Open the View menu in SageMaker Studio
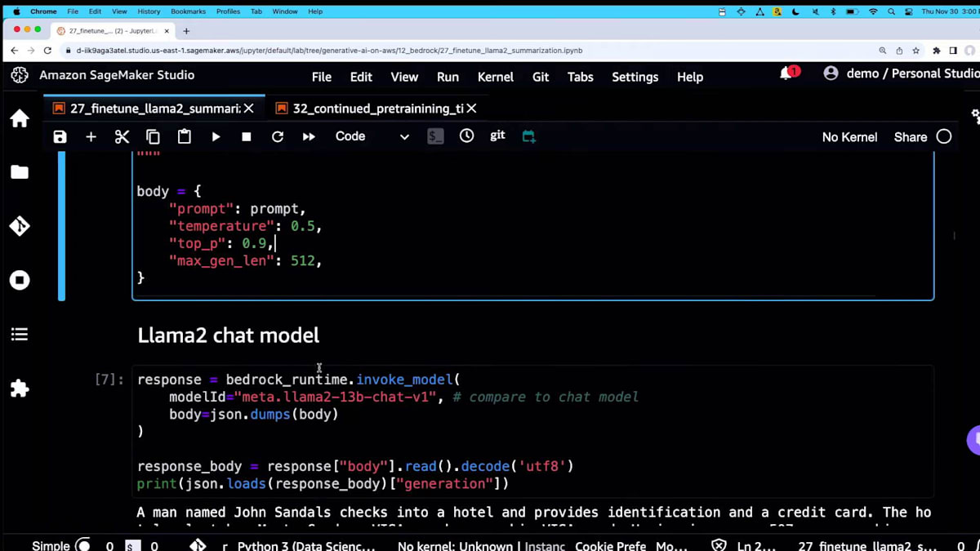This screenshot has height=551, width=980. (404, 77)
